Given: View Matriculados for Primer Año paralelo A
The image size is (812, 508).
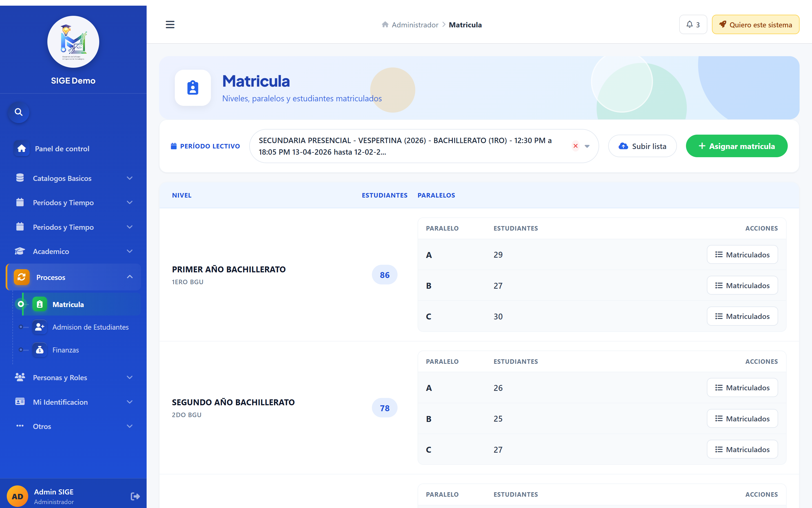Looking at the screenshot, I should [742, 255].
